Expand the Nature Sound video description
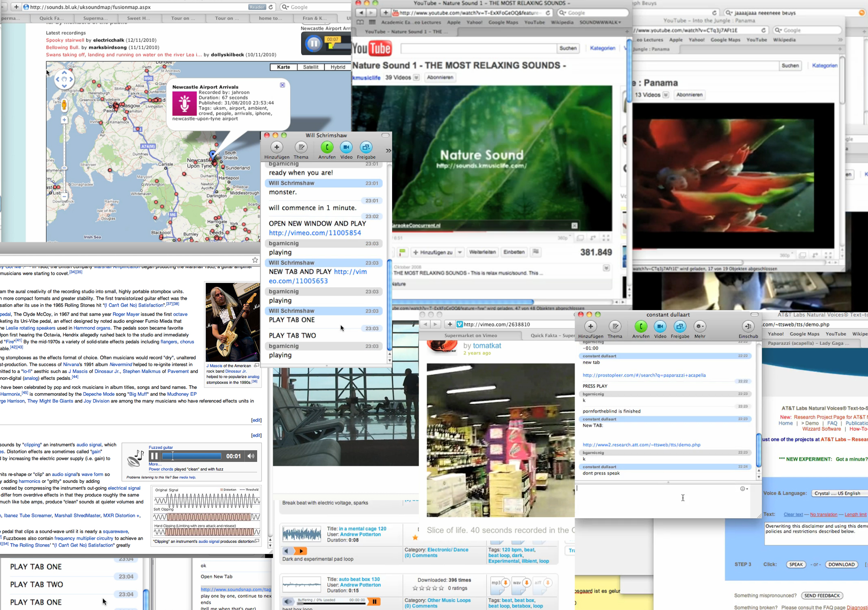 606,268
